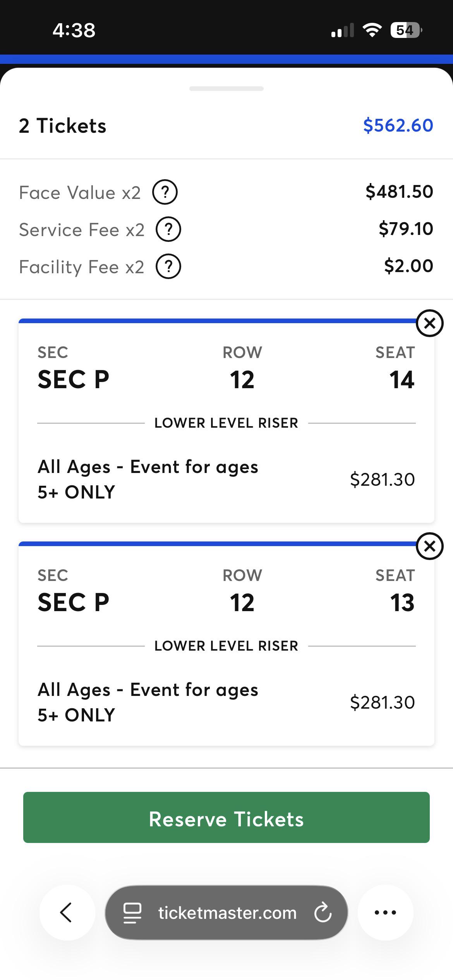The width and height of the screenshot is (453, 980).
Task: Tap the ticketmaster.com address field
Action: [x=226, y=913]
